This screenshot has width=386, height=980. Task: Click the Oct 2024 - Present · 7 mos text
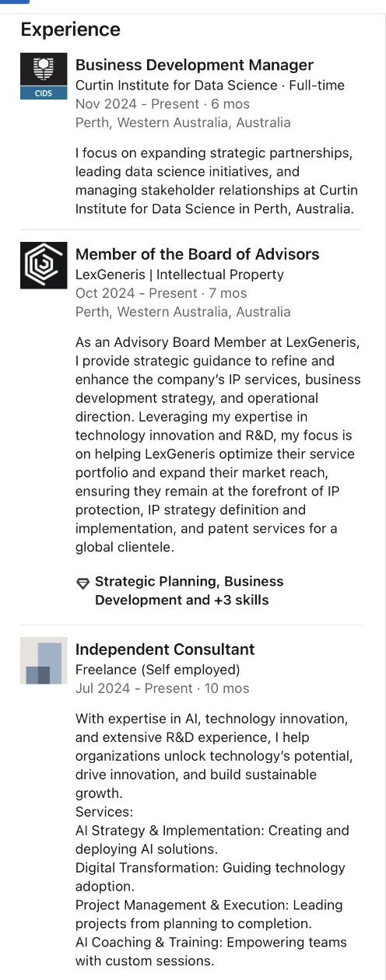point(161,293)
